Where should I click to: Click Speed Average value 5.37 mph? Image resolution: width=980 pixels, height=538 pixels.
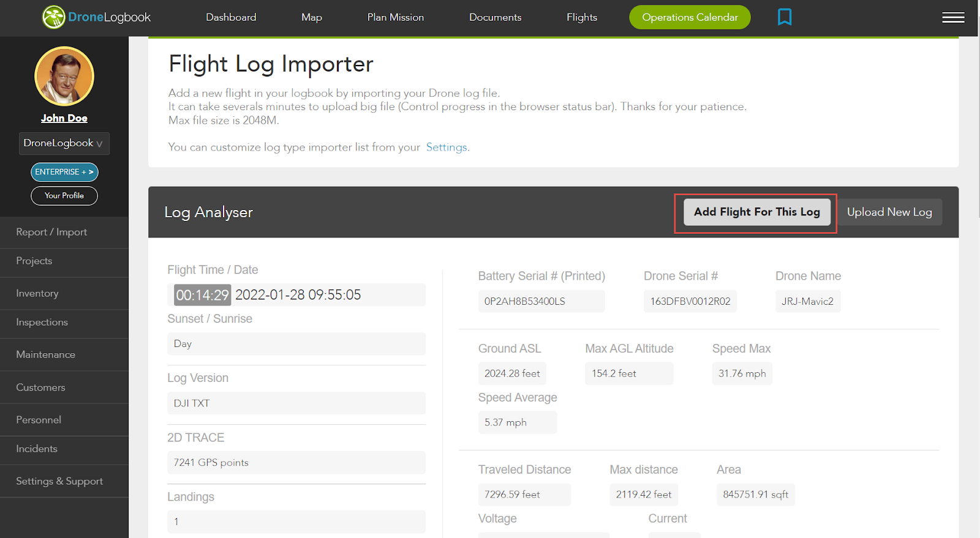click(x=518, y=422)
